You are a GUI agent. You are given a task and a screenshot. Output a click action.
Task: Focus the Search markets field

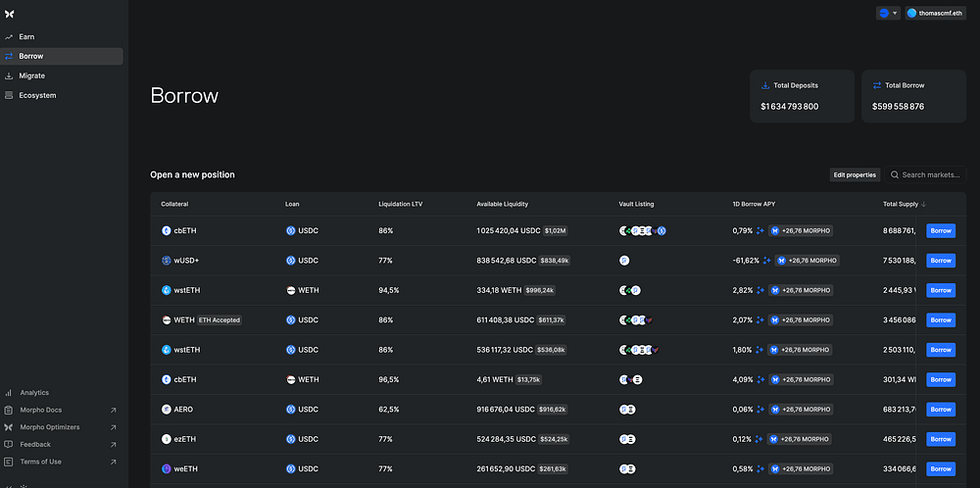[926, 175]
